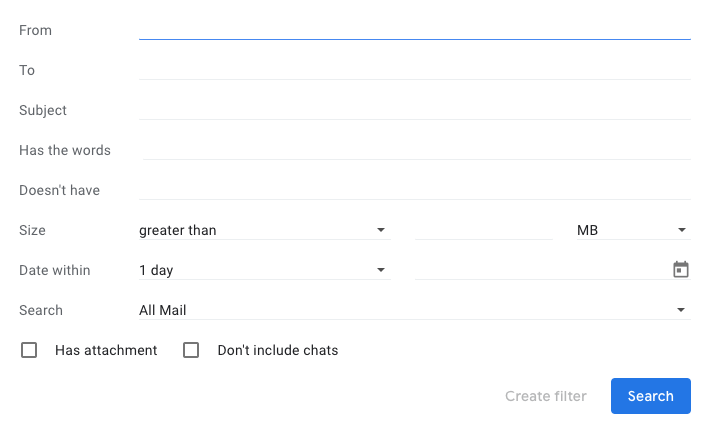Click the Has attachment label text
This screenshot has height=428, width=707.
click(x=106, y=350)
